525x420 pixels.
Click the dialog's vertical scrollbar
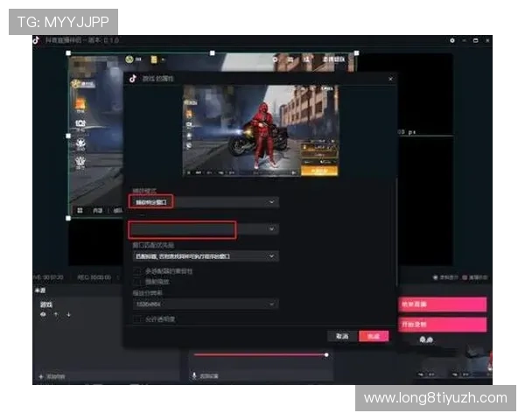tap(396, 231)
